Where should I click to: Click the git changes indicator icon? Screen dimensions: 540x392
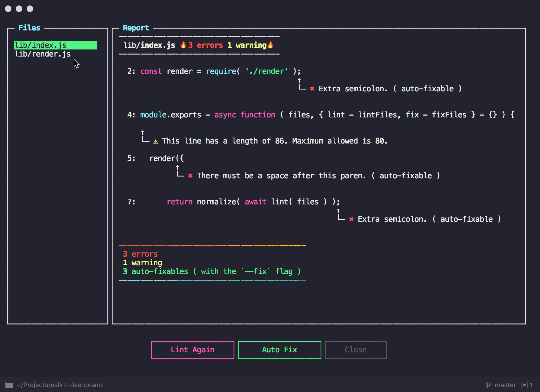[524, 385]
